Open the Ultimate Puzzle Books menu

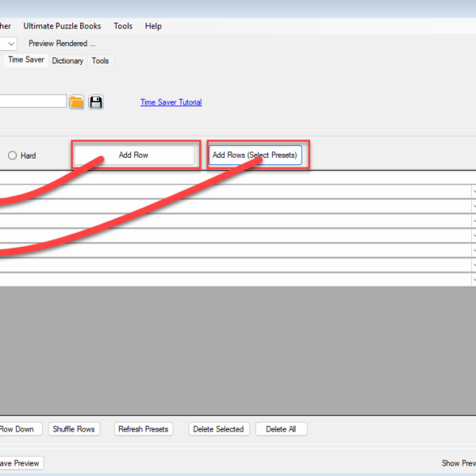(62, 26)
